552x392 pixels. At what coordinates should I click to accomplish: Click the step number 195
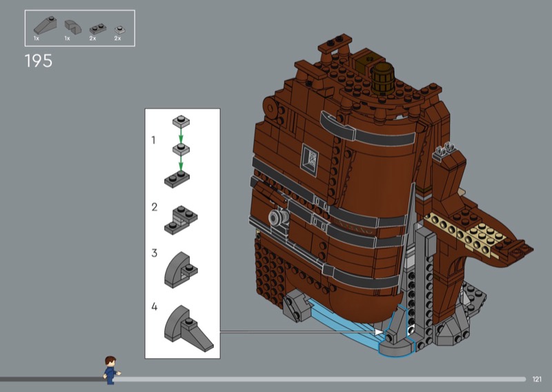coord(39,61)
